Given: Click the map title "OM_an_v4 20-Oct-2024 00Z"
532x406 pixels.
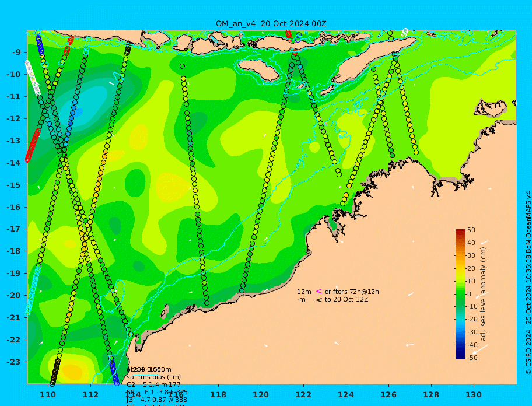Looking at the screenshot, I should [x=271, y=24].
